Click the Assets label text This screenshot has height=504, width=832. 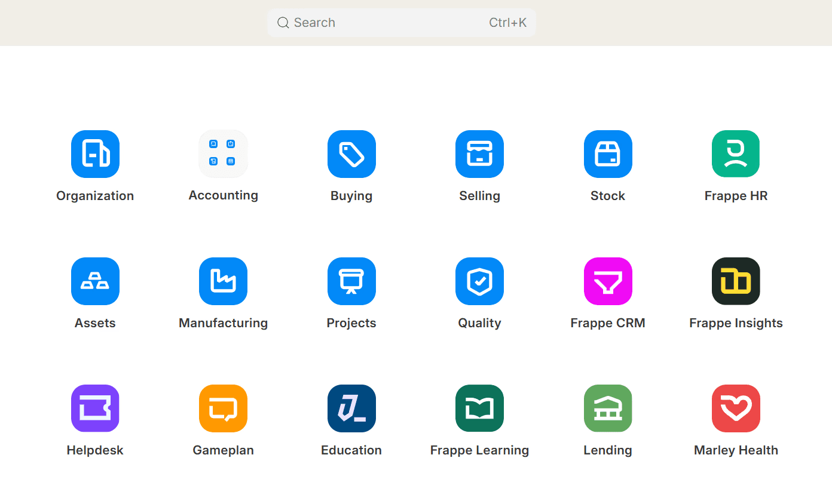(x=95, y=323)
